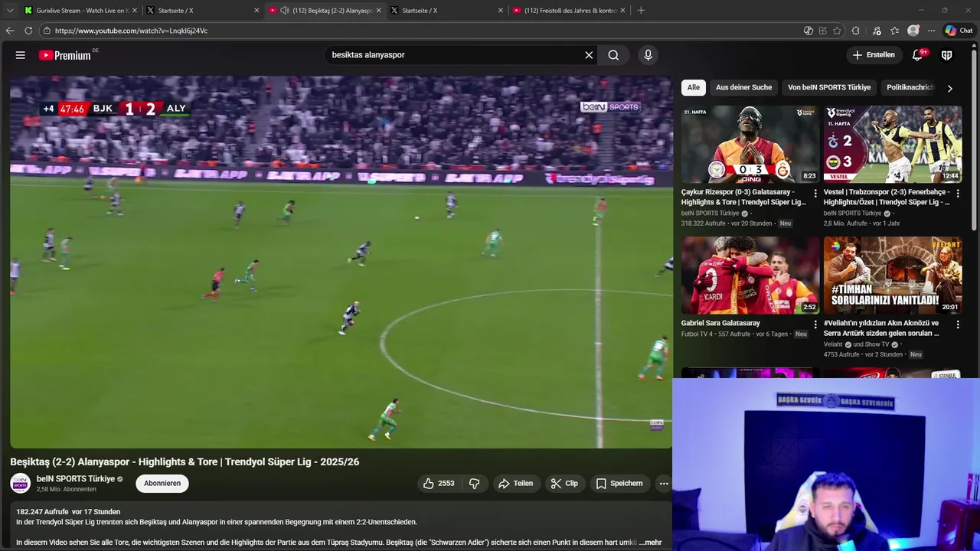The height and width of the screenshot is (551, 980).
Task: Run search with magnifier button
Action: pos(613,55)
